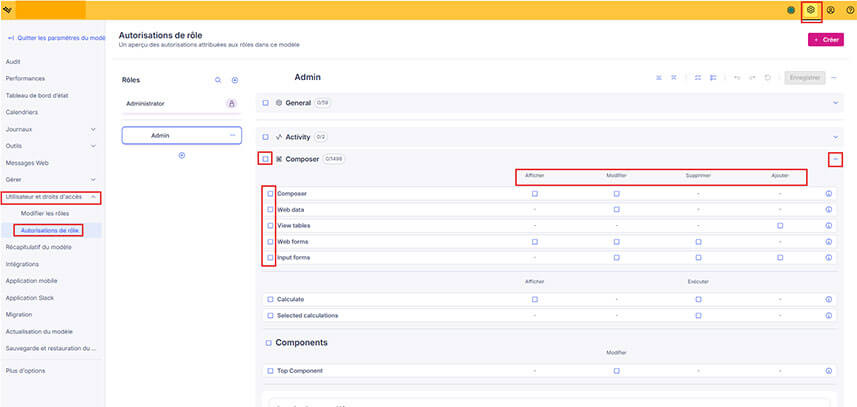The image size is (857, 407).
Task: Click the collapse all icon in Admin toolbar
Action: 674,78
